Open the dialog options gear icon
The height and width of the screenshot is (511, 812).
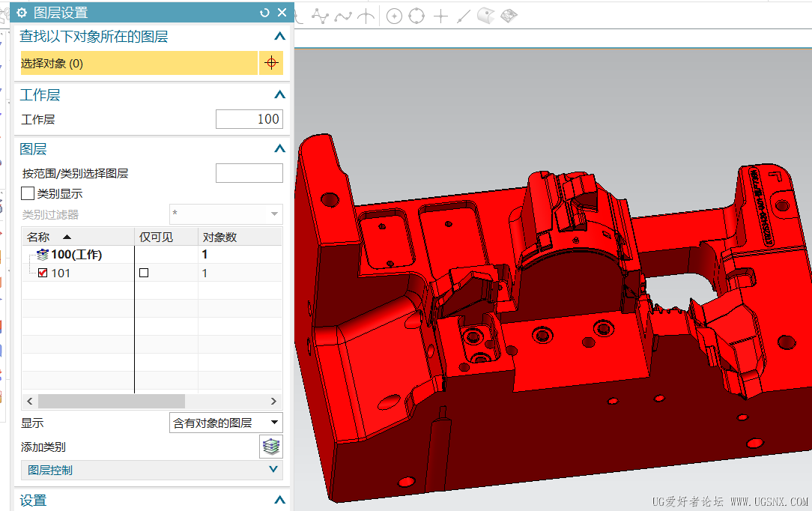coord(22,13)
